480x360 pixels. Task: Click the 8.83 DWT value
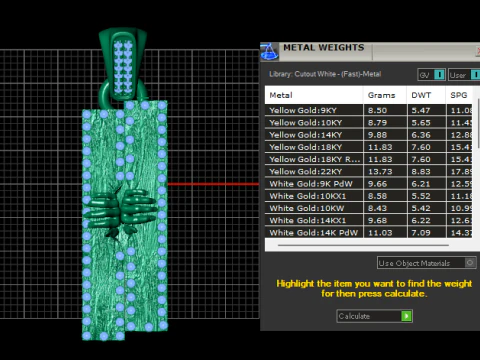[421, 172]
